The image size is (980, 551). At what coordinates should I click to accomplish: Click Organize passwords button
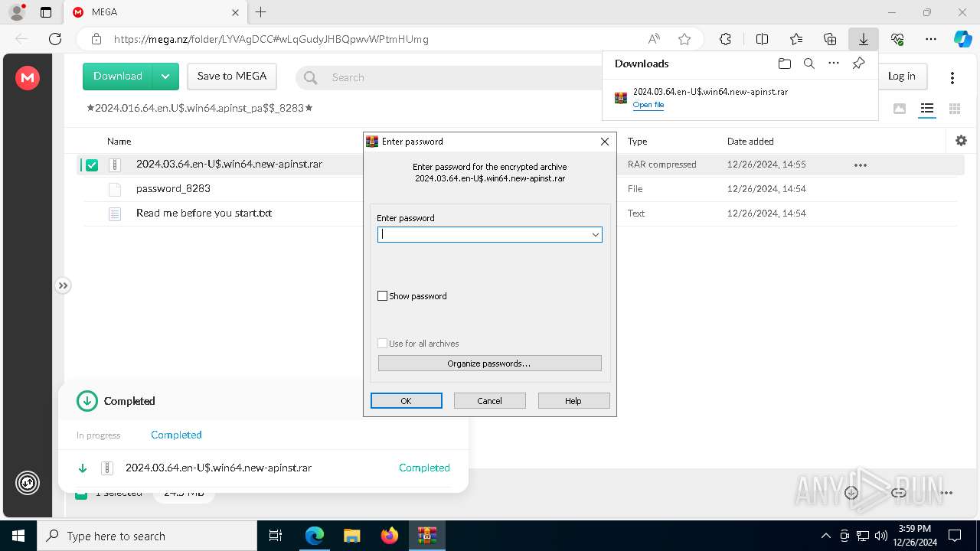tap(489, 364)
